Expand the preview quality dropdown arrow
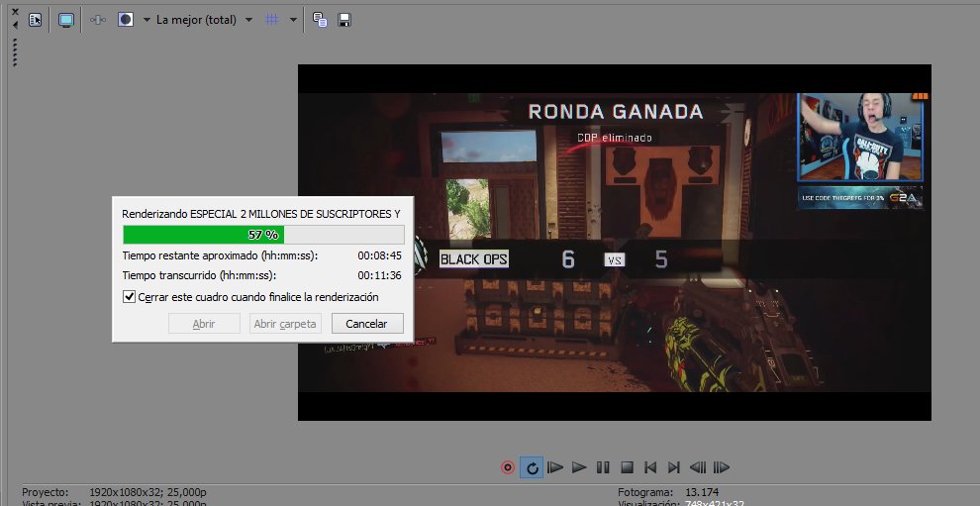This screenshot has width=980, height=506. tap(248, 20)
